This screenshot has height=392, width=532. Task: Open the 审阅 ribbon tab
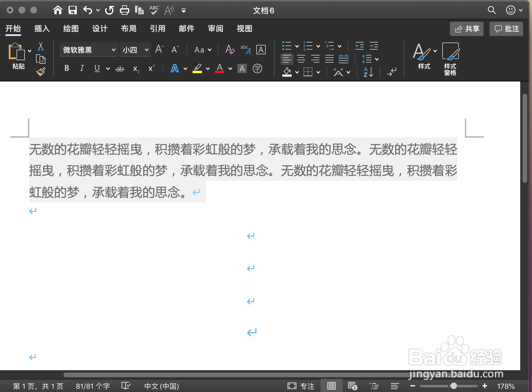pyautogui.click(x=215, y=29)
